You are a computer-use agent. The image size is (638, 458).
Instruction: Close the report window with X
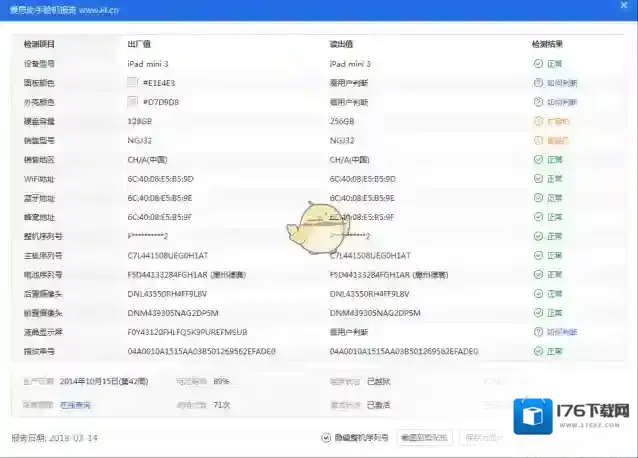624,5
